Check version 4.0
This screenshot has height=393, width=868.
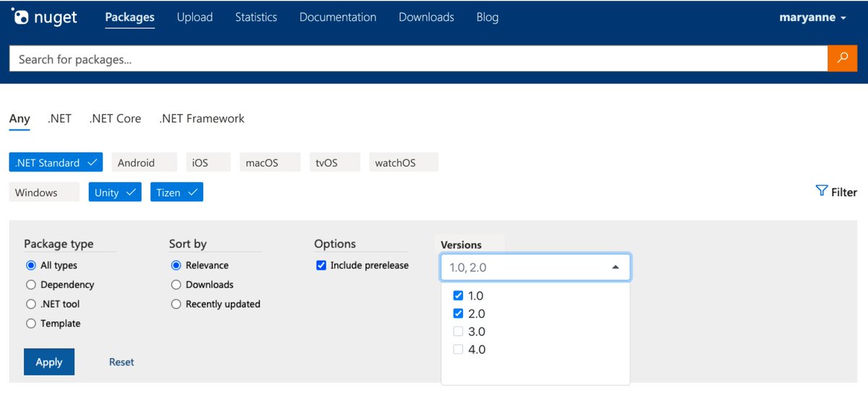pos(457,350)
